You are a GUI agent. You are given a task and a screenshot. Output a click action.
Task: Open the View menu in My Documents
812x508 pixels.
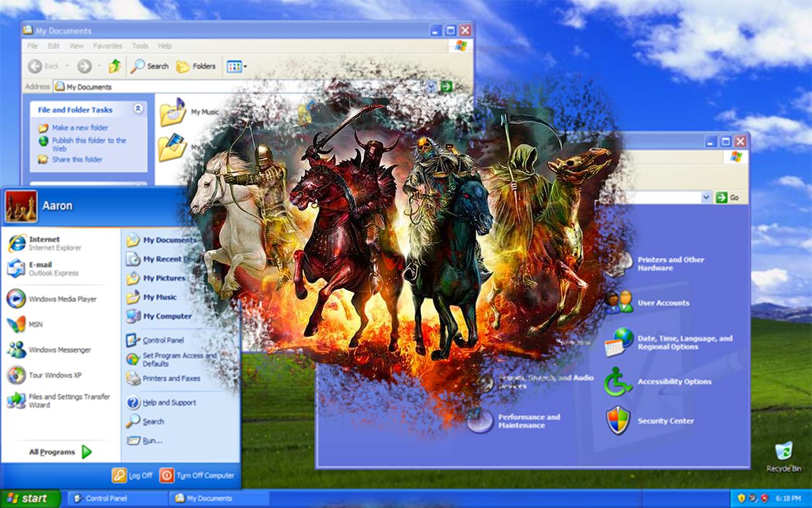coord(76,46)
